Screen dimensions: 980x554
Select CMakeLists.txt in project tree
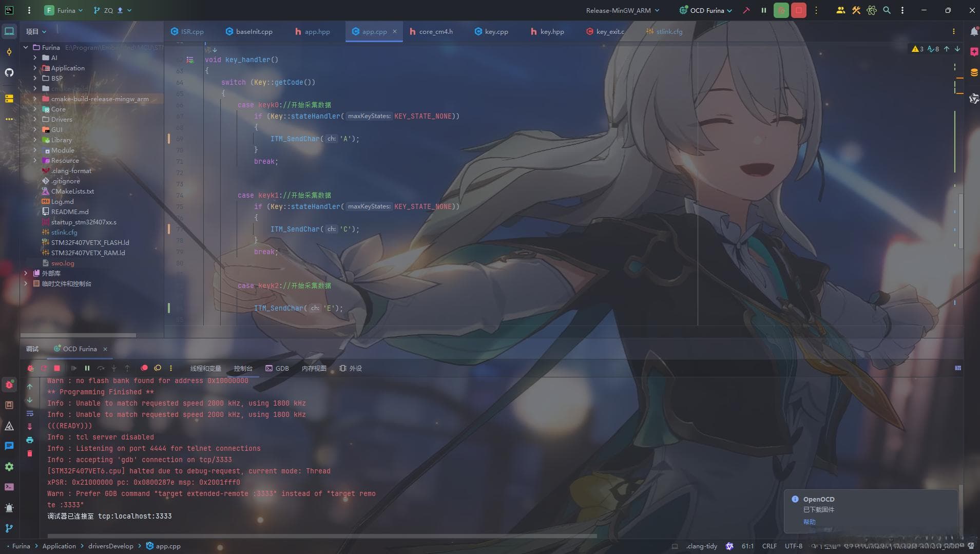click(72, 191)
